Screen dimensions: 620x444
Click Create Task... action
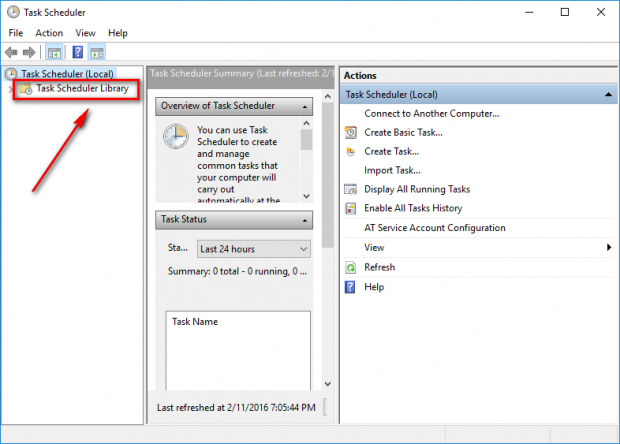point(391,151)
